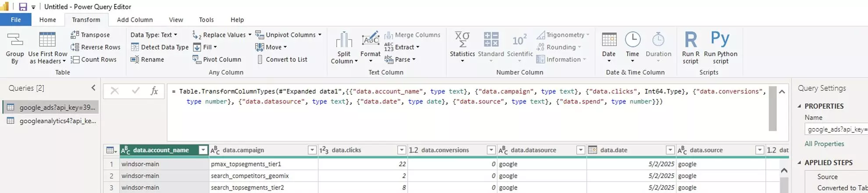Click the Rename column button
Image resolution: width=868 pixels, height=193 pixels.
pos(147,59)
